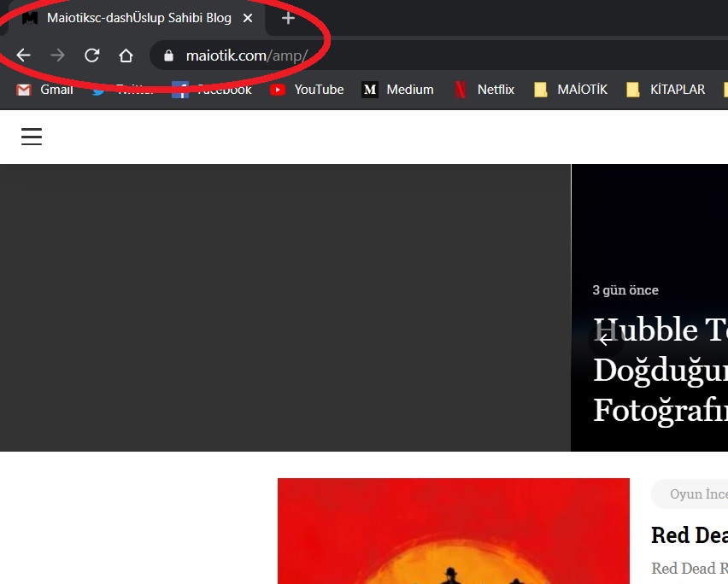This screenshot has width=728, height=584.
Task: Open the Facebook bookmark
Action: (212, 89)
